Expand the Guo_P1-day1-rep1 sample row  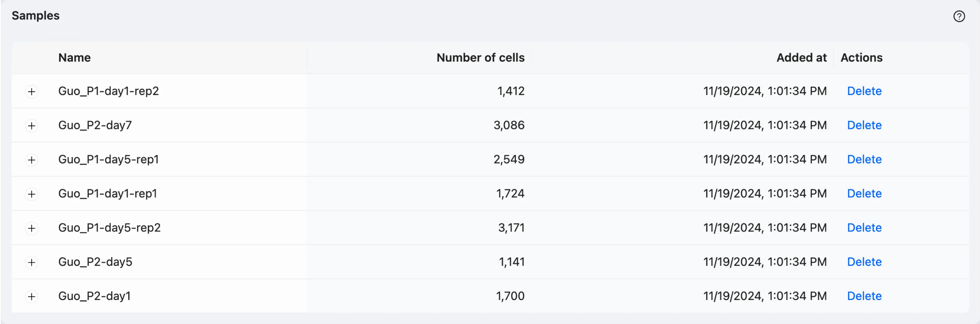point(31,194)
